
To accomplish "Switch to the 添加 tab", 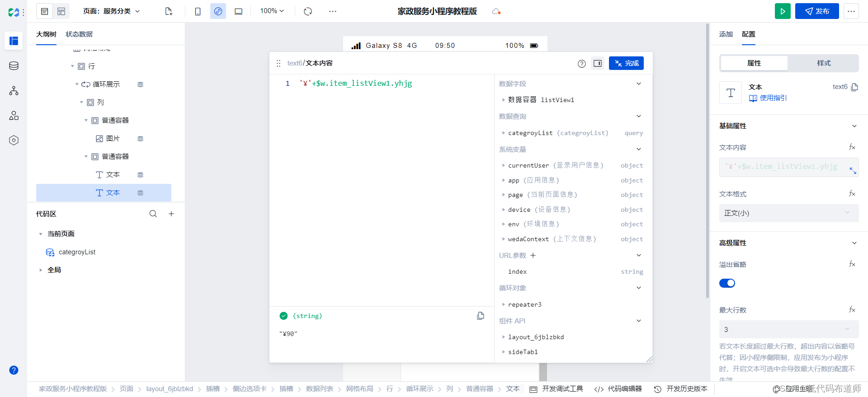I will click(726, 34).
